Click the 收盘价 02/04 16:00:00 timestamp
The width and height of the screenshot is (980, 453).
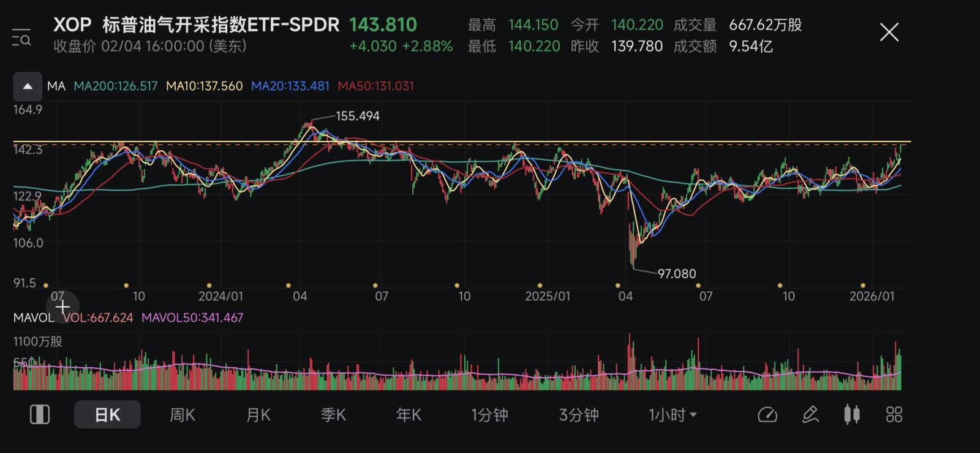[x=150, y=47]
